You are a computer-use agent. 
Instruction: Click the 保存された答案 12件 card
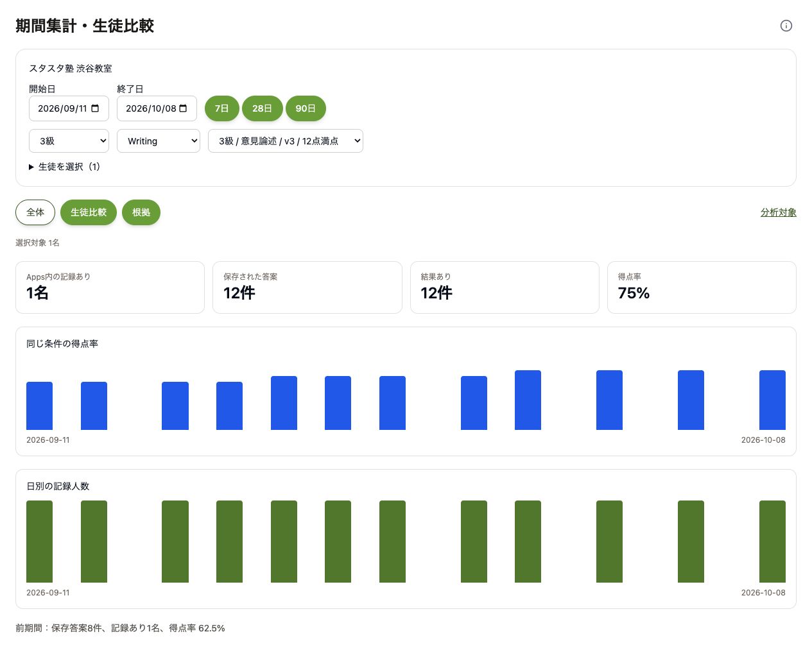click(307, 287)
